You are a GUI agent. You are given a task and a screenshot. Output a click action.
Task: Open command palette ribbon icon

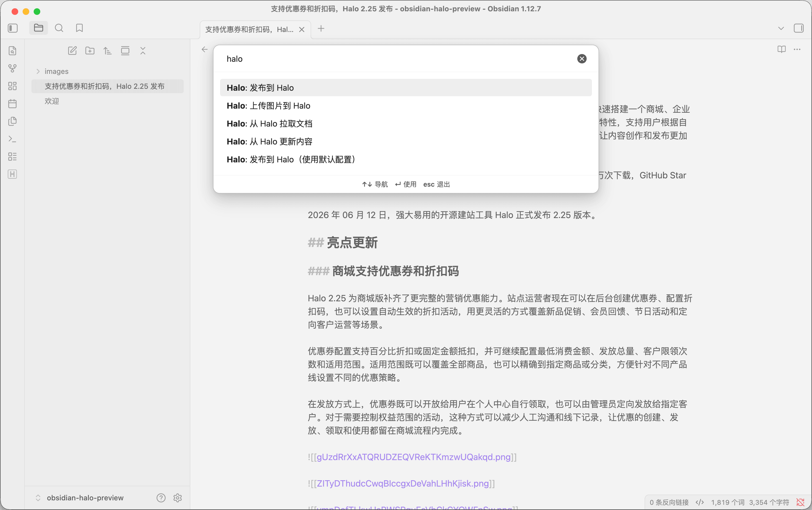tap(12, 139)
